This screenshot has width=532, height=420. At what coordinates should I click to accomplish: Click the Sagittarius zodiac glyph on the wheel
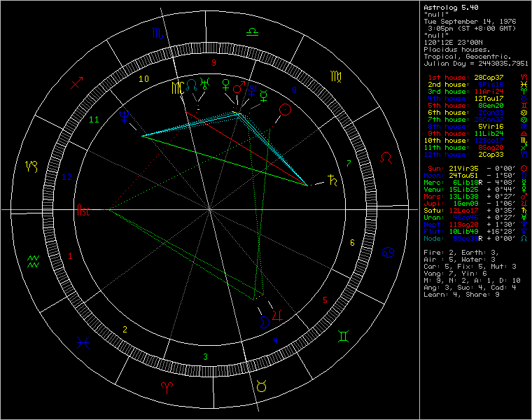coord(77,83)
